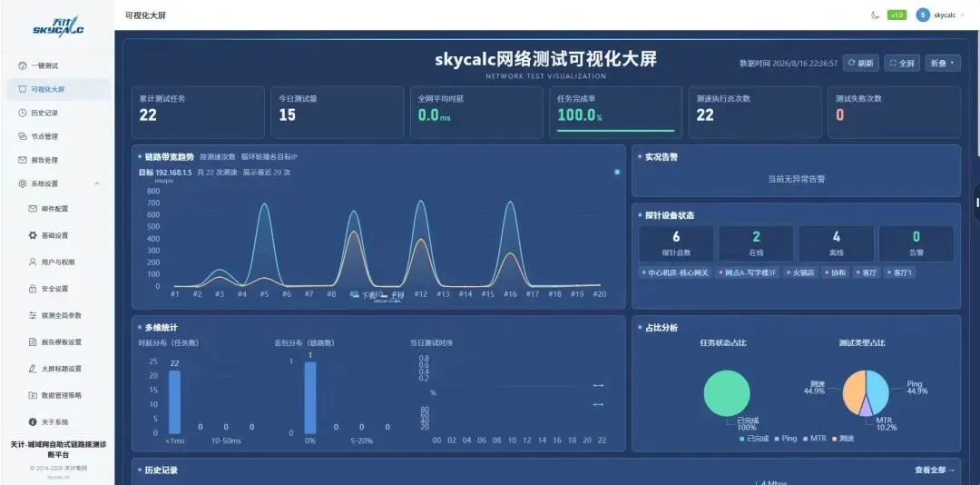Screen dimensions: 980x485
Task: Click the 探针总数 tile showing 6
Action: click(676, 243)
